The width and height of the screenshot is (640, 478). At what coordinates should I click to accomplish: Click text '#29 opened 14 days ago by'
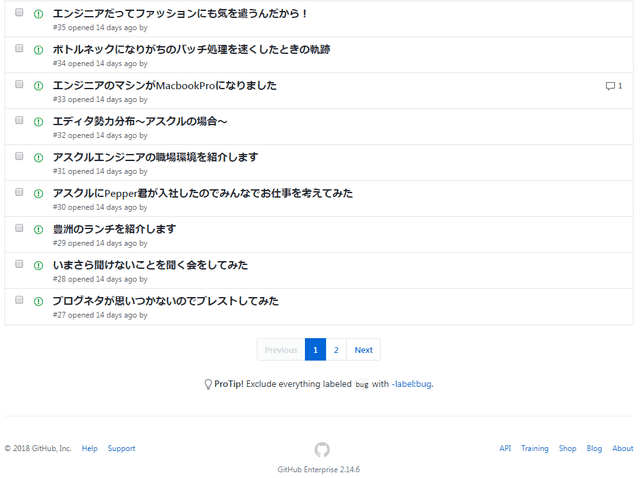click(100, 243)
